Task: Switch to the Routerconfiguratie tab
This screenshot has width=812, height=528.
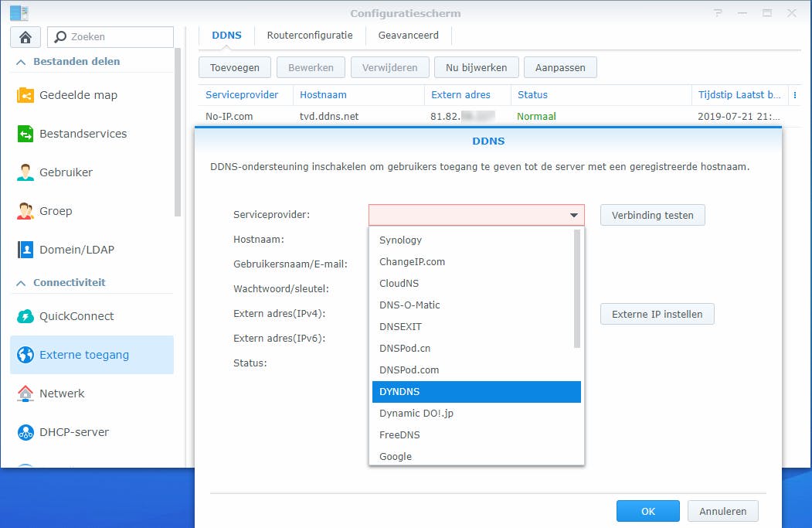Action: [310, 36]
